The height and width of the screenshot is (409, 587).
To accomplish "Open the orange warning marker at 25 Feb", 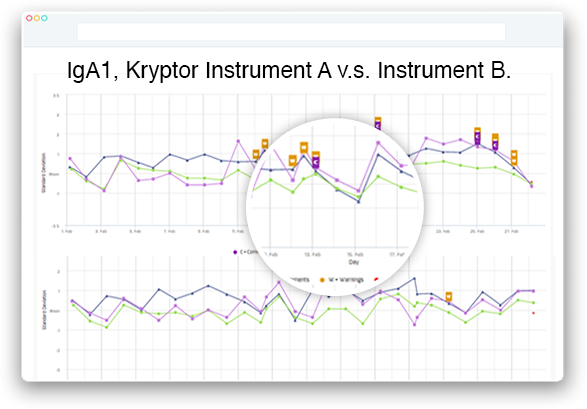I will pos(477,130).
